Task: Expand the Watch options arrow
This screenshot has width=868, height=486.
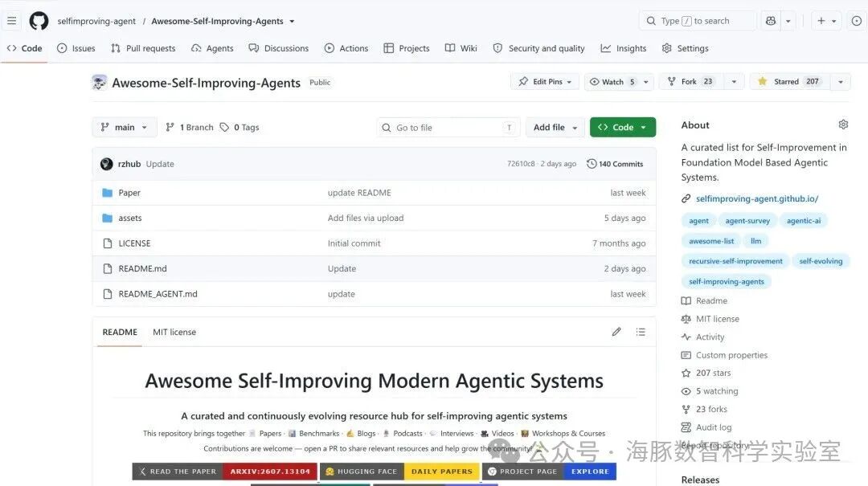Action: point(646,81)
